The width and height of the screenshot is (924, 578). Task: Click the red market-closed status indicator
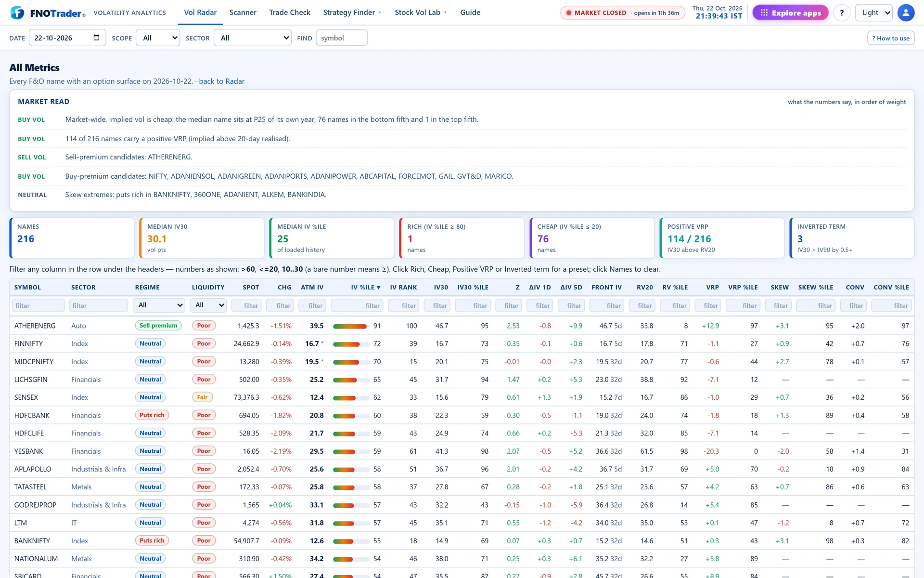[x=622, y=13]
